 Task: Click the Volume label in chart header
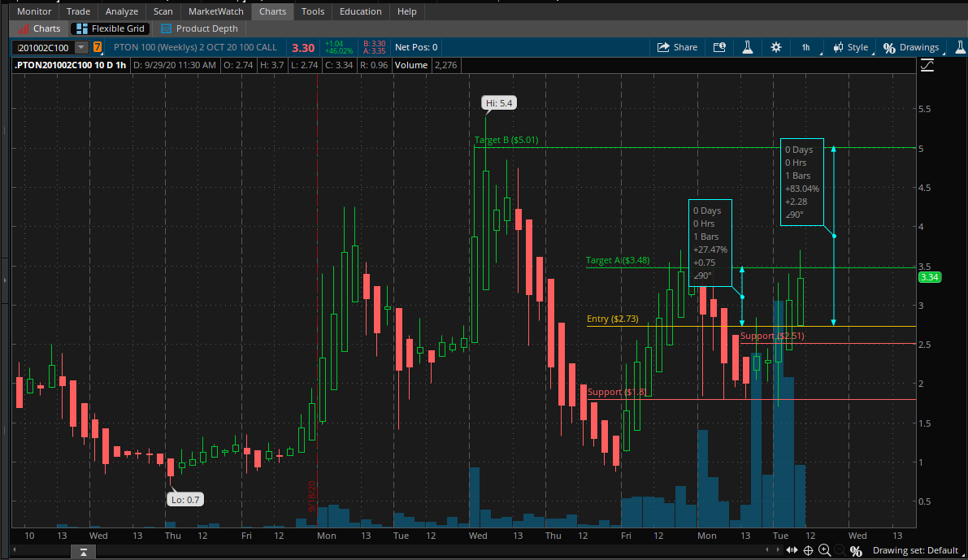(411, 65)
